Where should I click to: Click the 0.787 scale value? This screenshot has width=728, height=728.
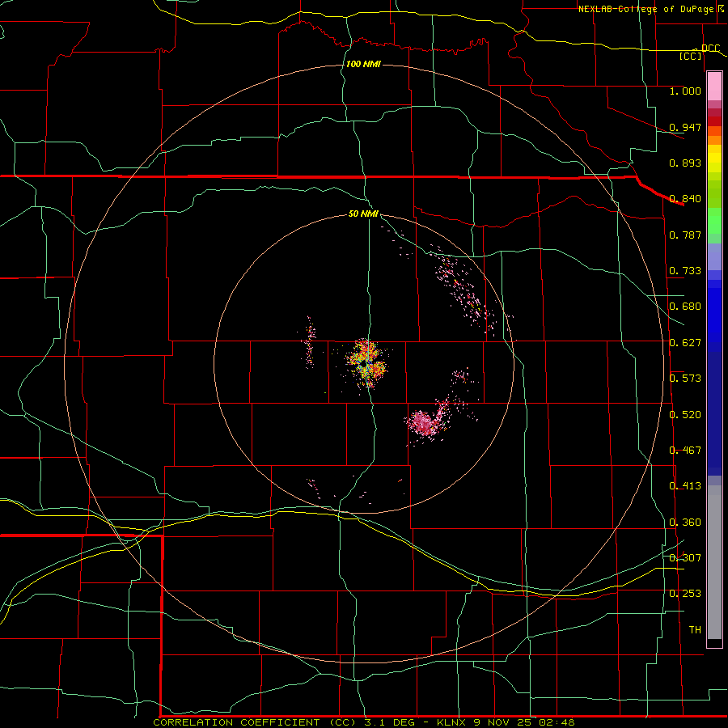tap(685, 235)
